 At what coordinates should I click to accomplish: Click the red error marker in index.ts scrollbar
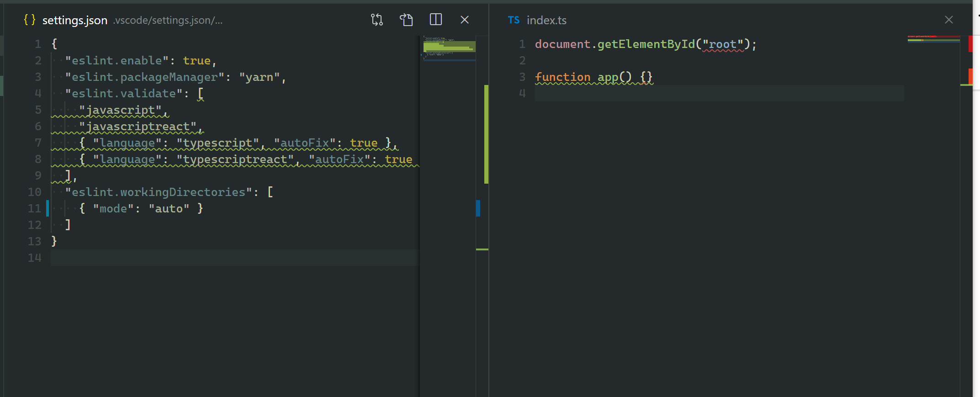(970, 44)
